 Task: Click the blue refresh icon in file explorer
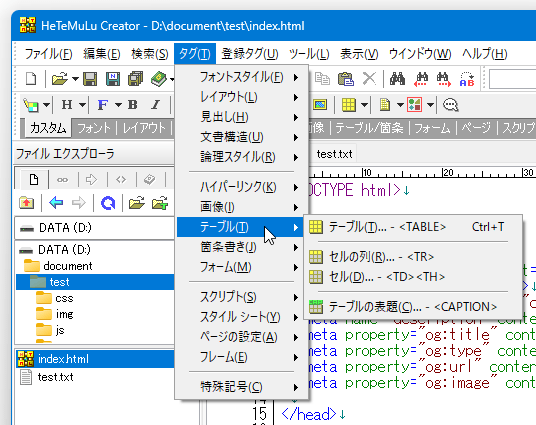108,203
